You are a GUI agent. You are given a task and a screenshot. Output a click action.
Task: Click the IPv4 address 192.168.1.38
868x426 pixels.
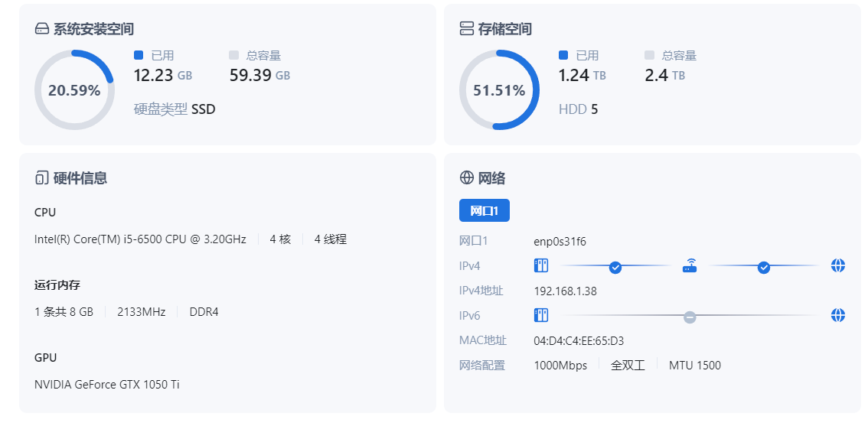[565, 291]
